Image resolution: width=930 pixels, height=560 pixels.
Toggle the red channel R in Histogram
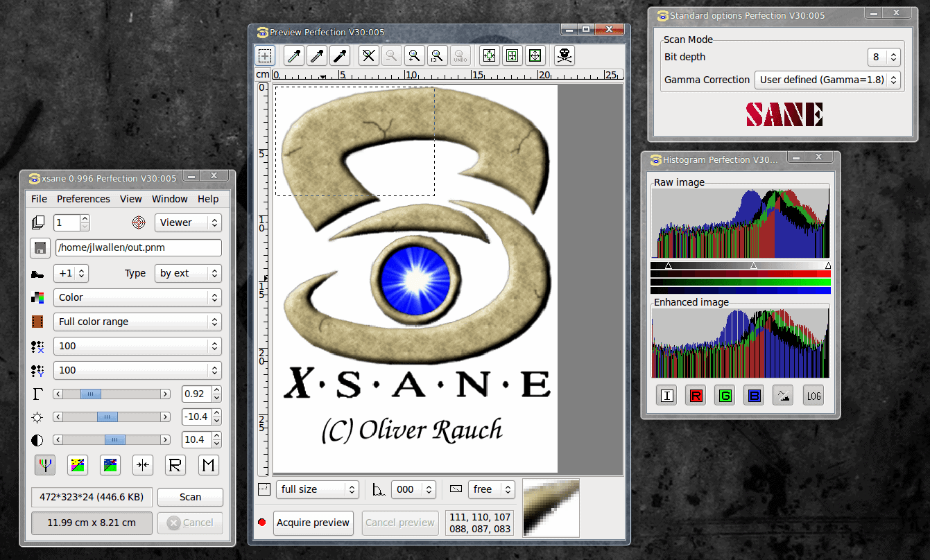696,396
